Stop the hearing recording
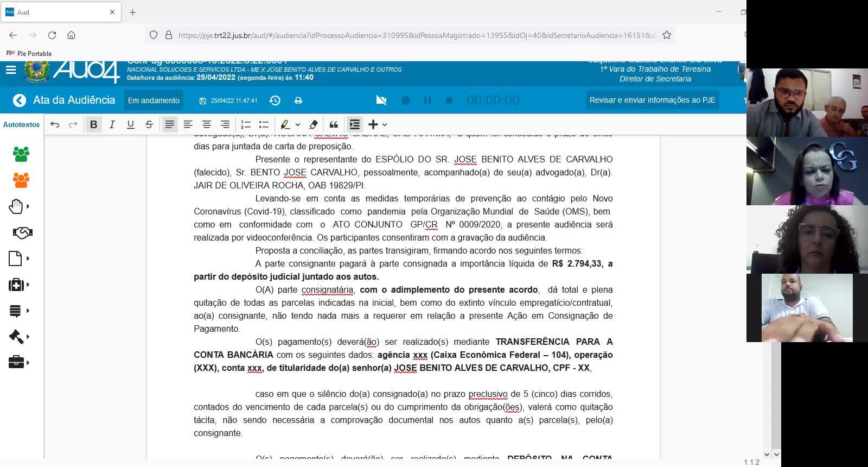The width and height of the screenshot is (868, 467). point(449,100)
